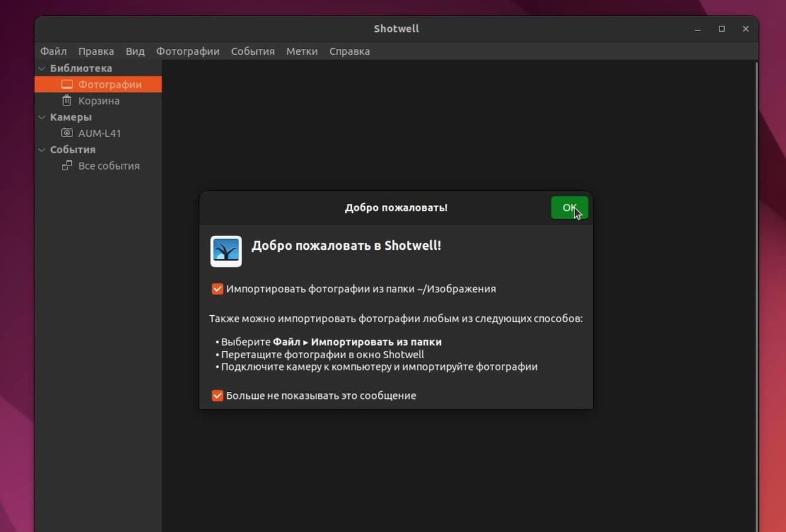Open the Файл menu
This screenshot has height=532, width=786.
53,51
